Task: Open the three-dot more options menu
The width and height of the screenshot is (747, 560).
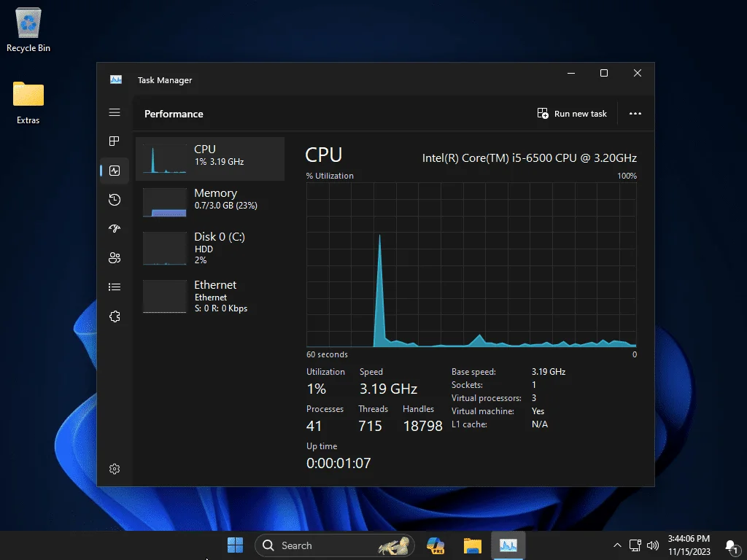Action: 635,113
